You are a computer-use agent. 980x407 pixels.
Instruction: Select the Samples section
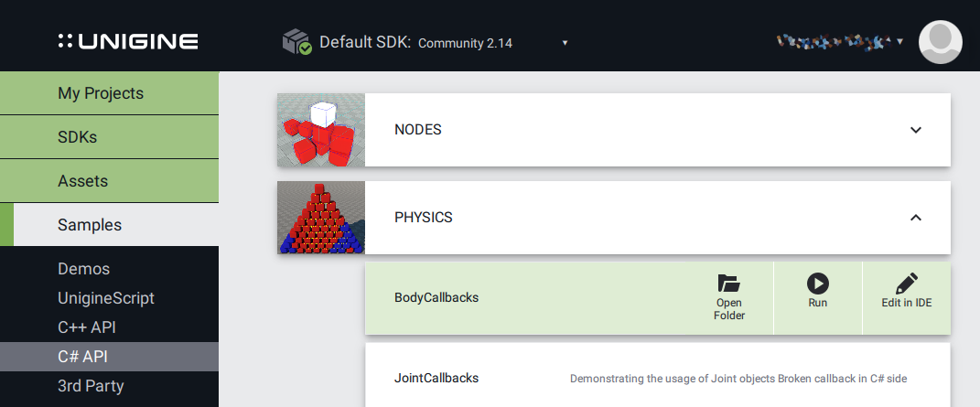pos(110,225)
